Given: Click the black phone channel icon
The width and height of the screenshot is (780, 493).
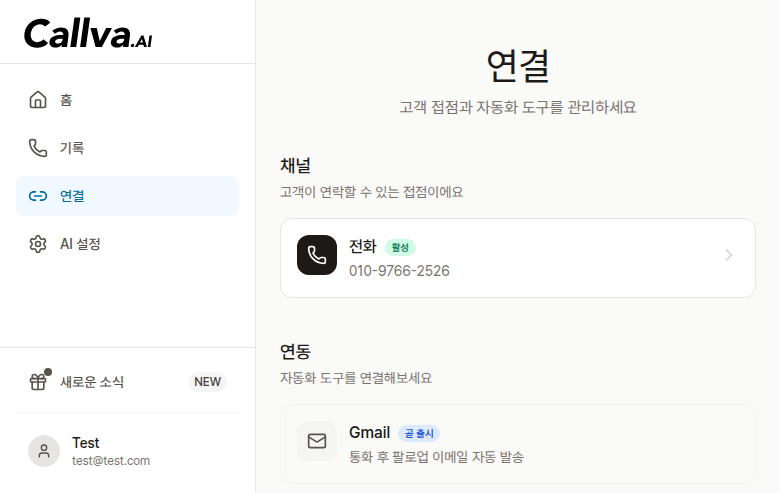Looking at the screenshot, I should (x=317, y=255).
